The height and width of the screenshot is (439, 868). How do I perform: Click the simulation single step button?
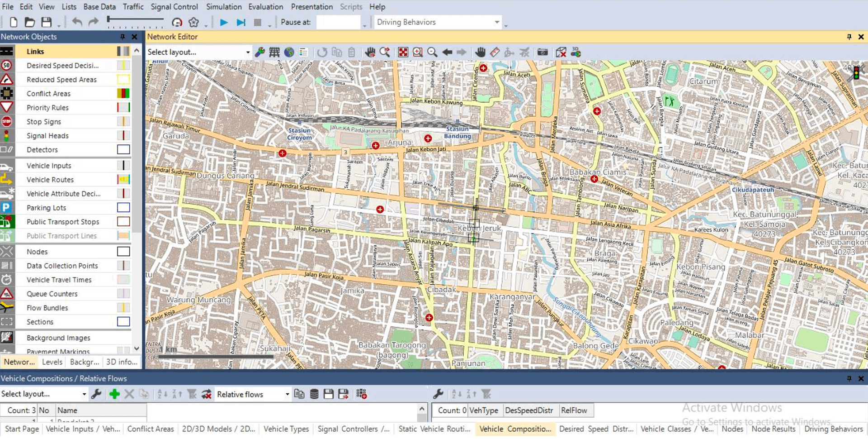pyautogui.click(x=241, y=22)
